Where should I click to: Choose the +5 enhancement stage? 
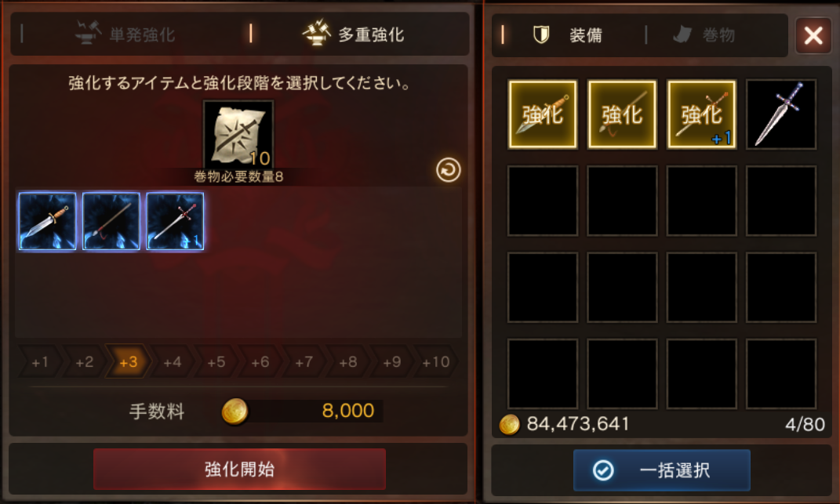(x=216, y=362)
